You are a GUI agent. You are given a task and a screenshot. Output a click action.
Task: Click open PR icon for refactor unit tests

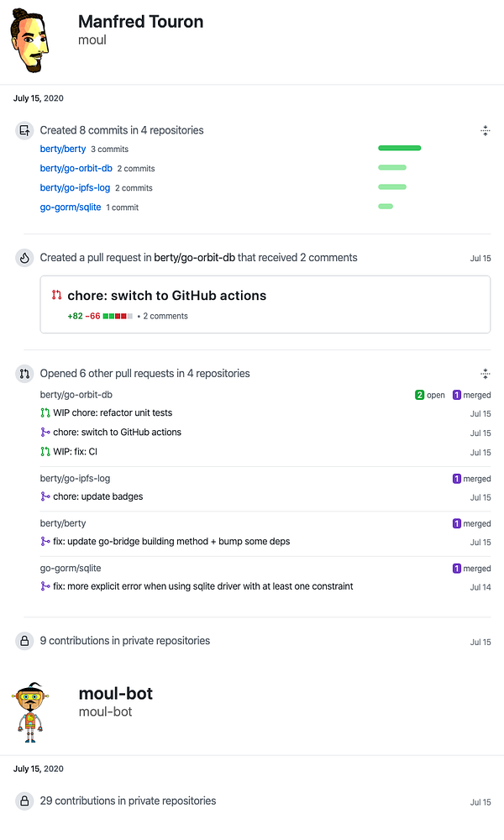[45, 413]
